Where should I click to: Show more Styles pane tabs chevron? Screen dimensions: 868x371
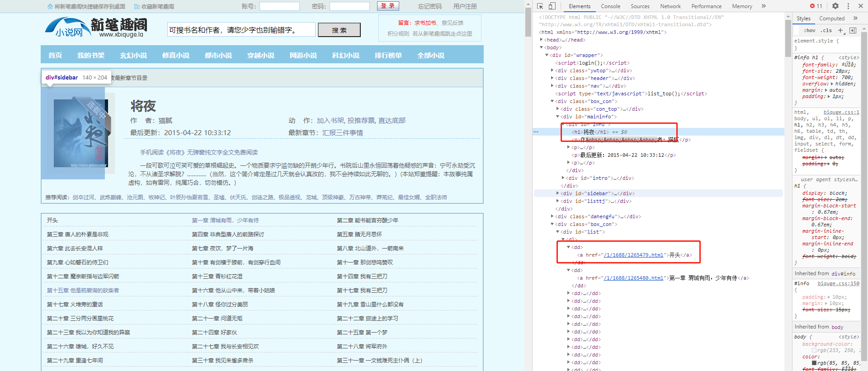(855, 18)
